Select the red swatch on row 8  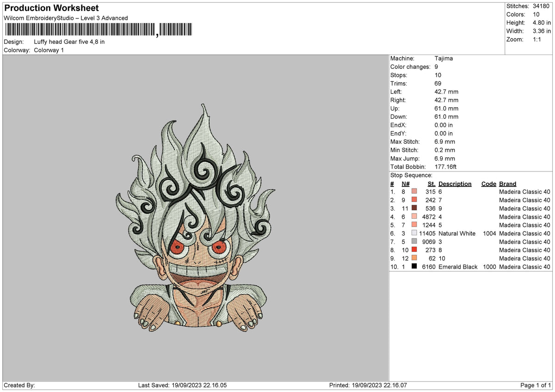click(413, 250)
